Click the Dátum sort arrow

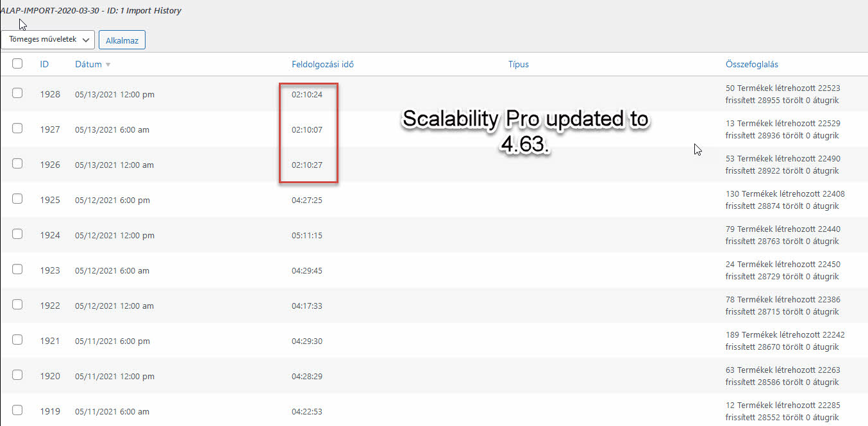click(x=108, y=64)
